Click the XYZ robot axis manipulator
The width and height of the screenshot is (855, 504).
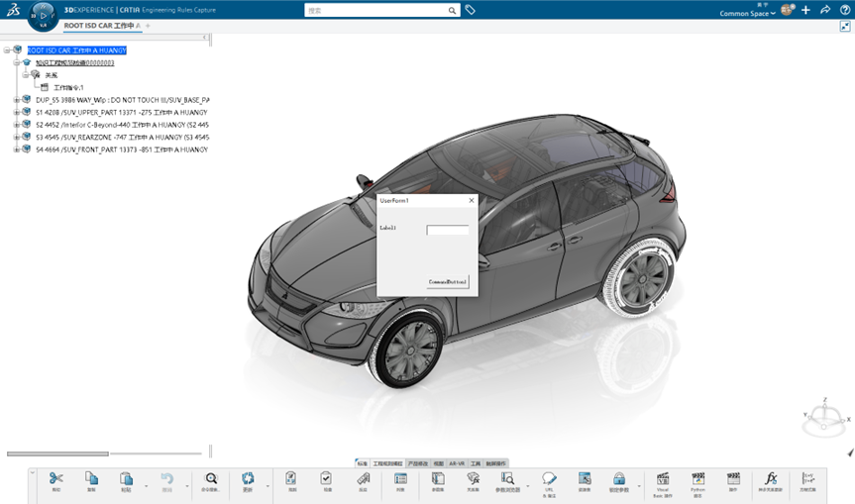click(x=824, y=418)
